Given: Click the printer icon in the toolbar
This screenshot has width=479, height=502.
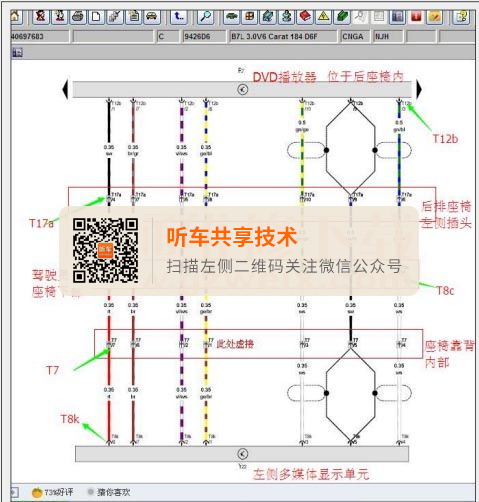Looking at the screenshot, I should (78, 17).
